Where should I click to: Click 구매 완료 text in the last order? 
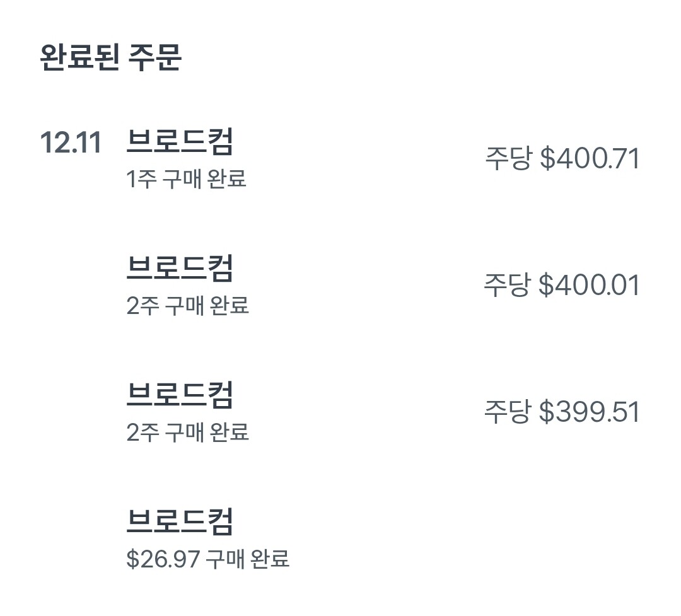click(248, 559)
